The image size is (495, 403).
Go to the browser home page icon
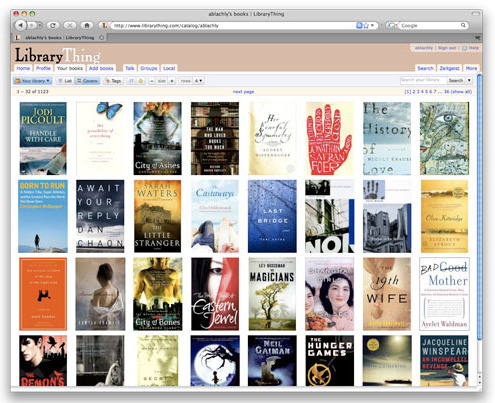(x=87, y=25)
